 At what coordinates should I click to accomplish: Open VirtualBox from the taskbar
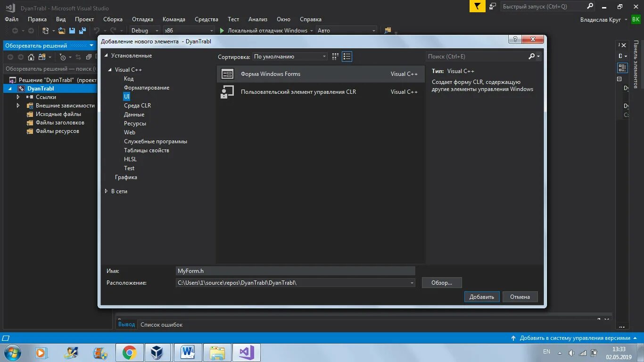(157, 353)
